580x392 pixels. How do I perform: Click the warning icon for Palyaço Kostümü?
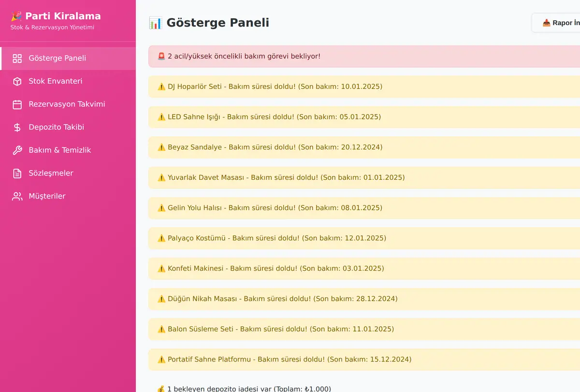point(161,238)
